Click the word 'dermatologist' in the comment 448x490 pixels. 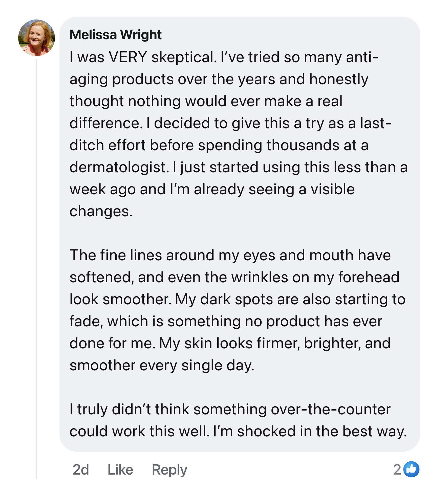(x=118, y=167)
